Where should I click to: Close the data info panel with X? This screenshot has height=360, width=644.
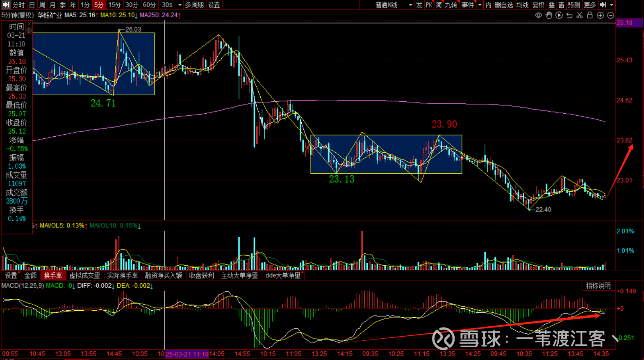pyautogui.click(x=29, y=25)
